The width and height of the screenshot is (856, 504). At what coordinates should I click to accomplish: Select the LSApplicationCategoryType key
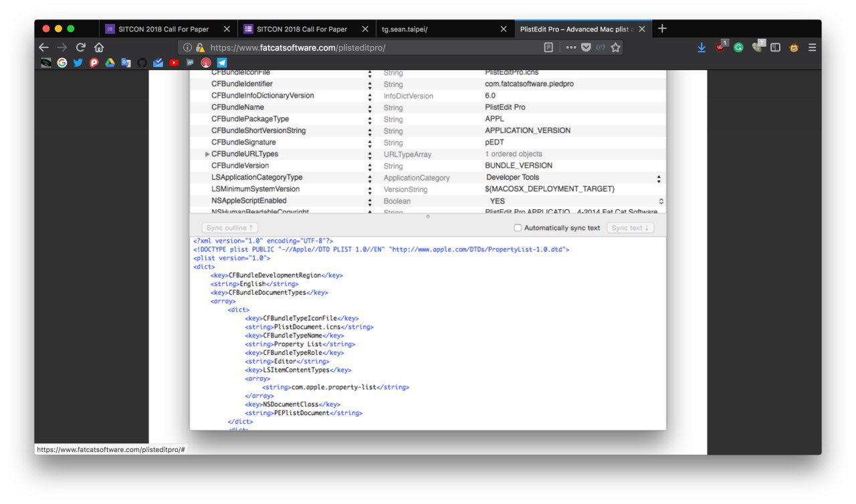coord(257,178)
